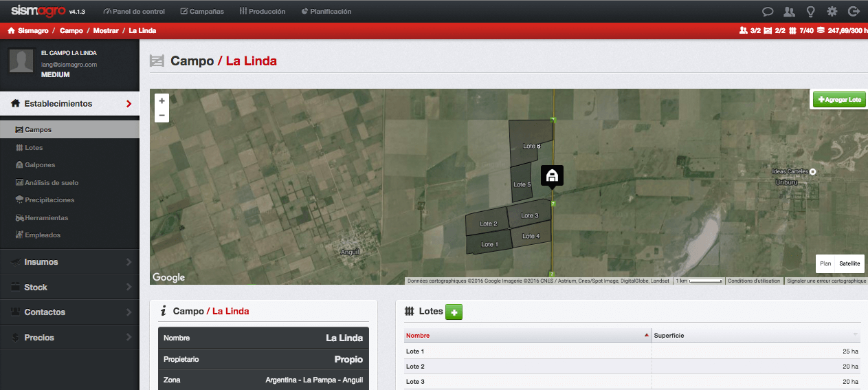Click Mostrar breadcrumb link
The image size is (868, 390).
coord(107,30)
